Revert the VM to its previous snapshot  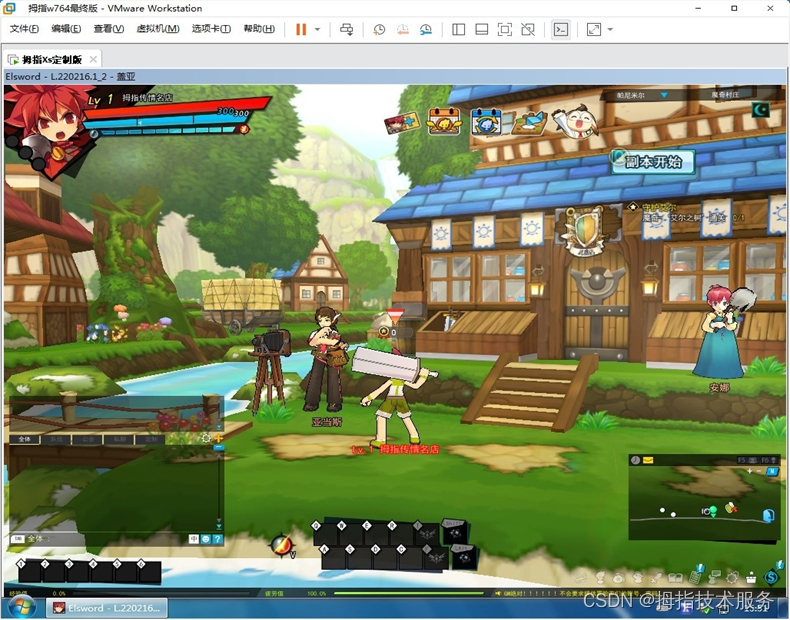[403, 29]
